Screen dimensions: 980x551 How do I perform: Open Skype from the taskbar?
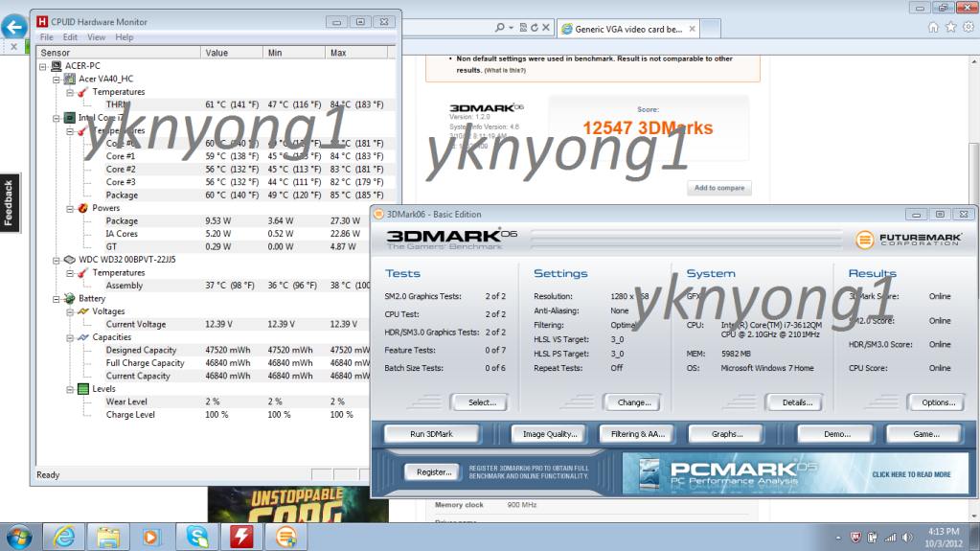pos(197,537)
